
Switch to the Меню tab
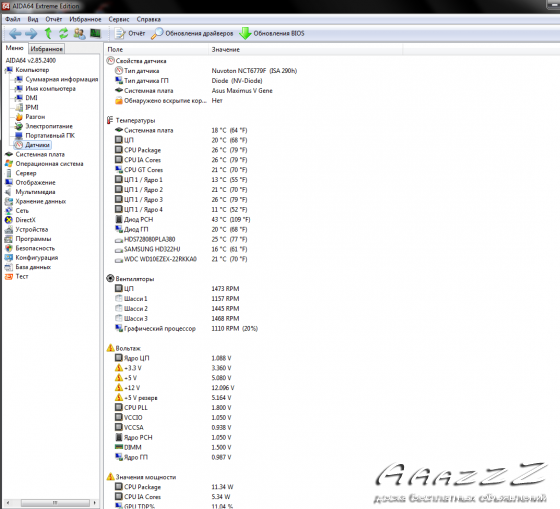click(14, 48)
